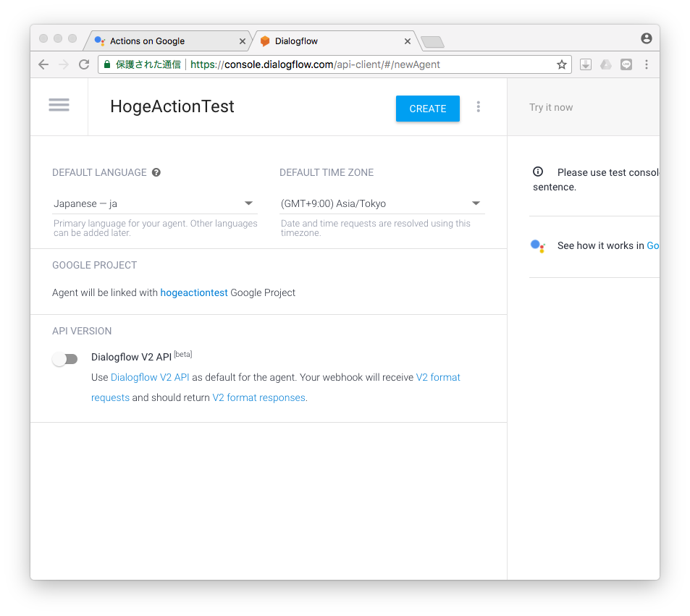
Task: Click the Google Assistant logo icon
Action: 538,246
